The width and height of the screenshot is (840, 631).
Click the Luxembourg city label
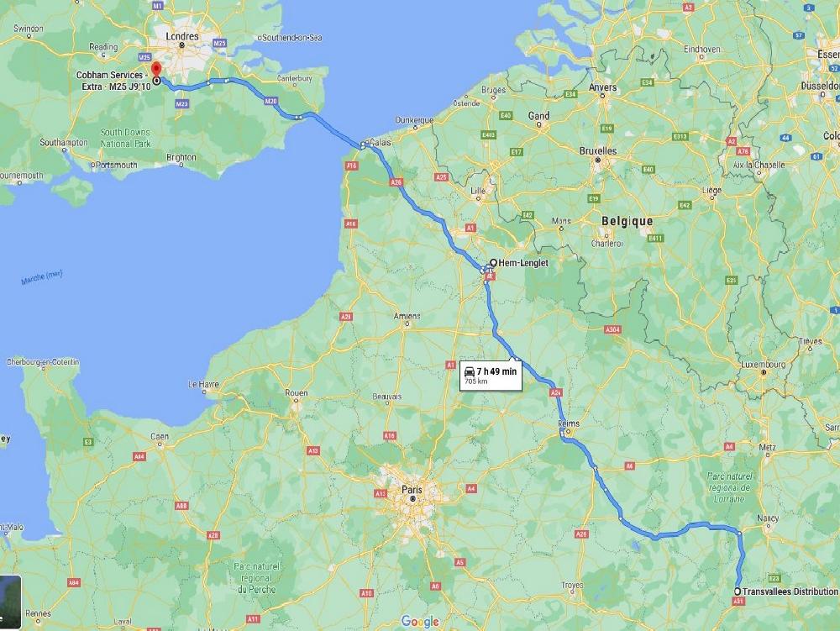click(764, 365)
